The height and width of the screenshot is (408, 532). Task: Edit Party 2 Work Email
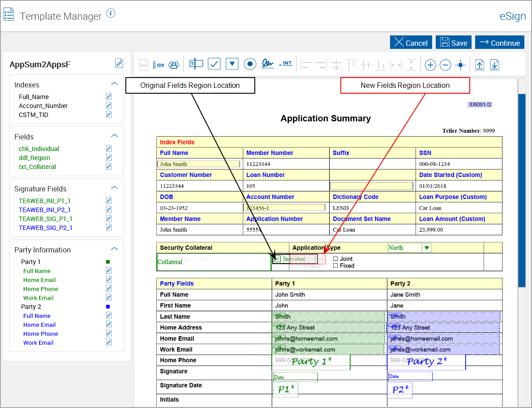click(x=108, y=342)
